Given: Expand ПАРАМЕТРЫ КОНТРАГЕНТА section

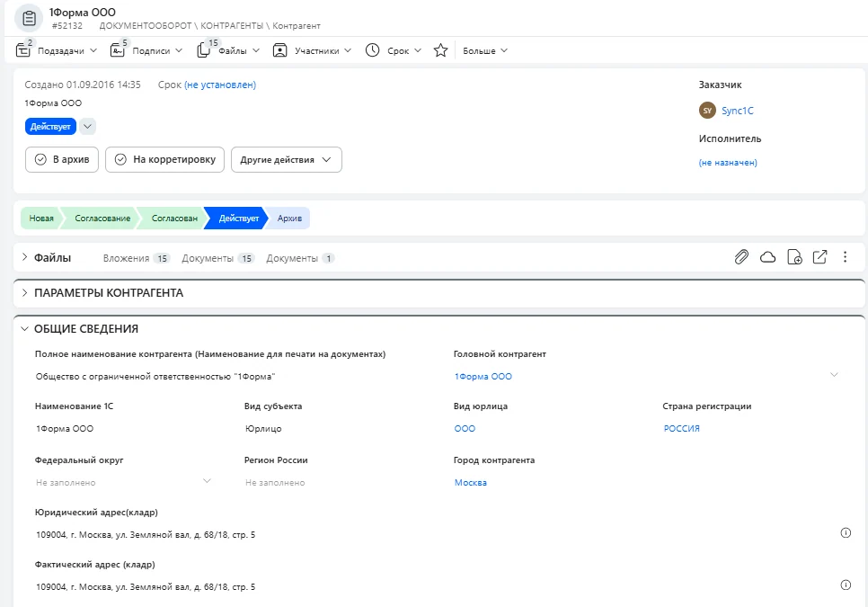Looking at the screenshot, I should (x=24, y=292).
